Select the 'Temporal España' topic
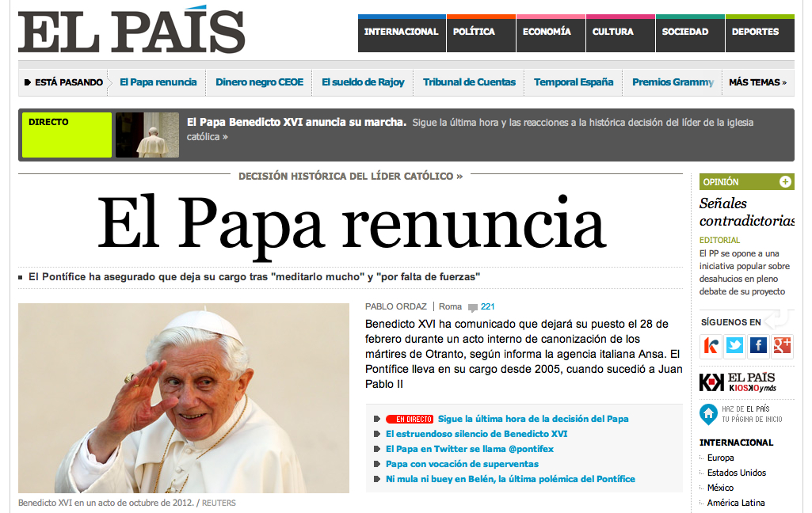Image resolution: width=812 pixels, height=513 pixels. 574,82
